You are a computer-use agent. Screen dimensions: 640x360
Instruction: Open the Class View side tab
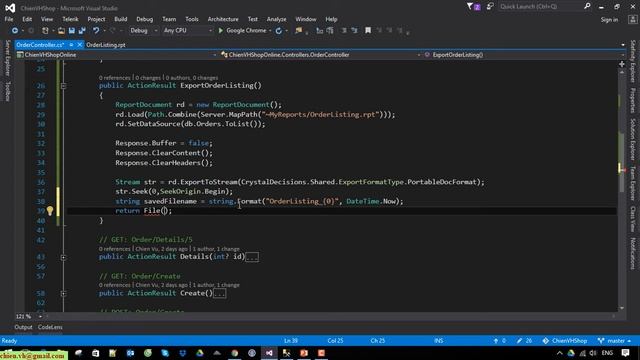(x=633, y=219)
